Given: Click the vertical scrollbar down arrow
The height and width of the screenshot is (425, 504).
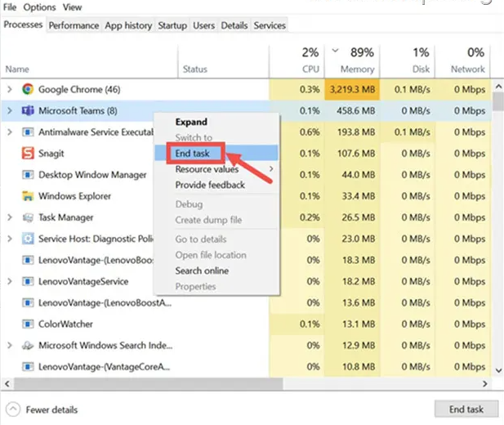Looking at the screenshot, I should point(498,370).
